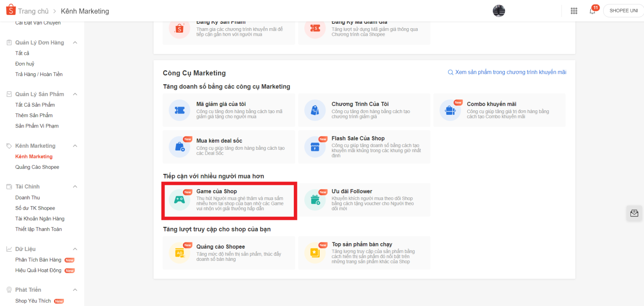Click the Mã giảm giá của tôi voucher icon
Viewport: 644px width, 306px height.
coord(180,110)
